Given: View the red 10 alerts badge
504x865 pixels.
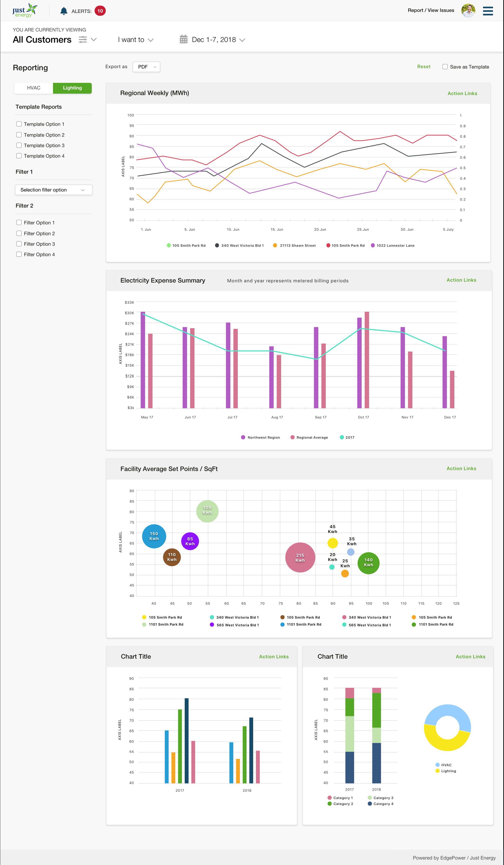Looking at the screenshot, I should [x=100, y=11].
